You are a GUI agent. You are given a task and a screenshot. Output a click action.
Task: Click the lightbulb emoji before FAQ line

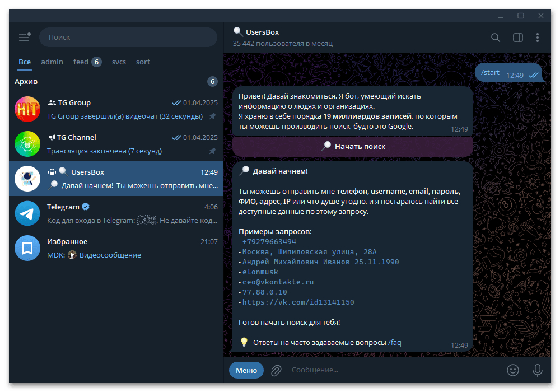tap(244, 342)
